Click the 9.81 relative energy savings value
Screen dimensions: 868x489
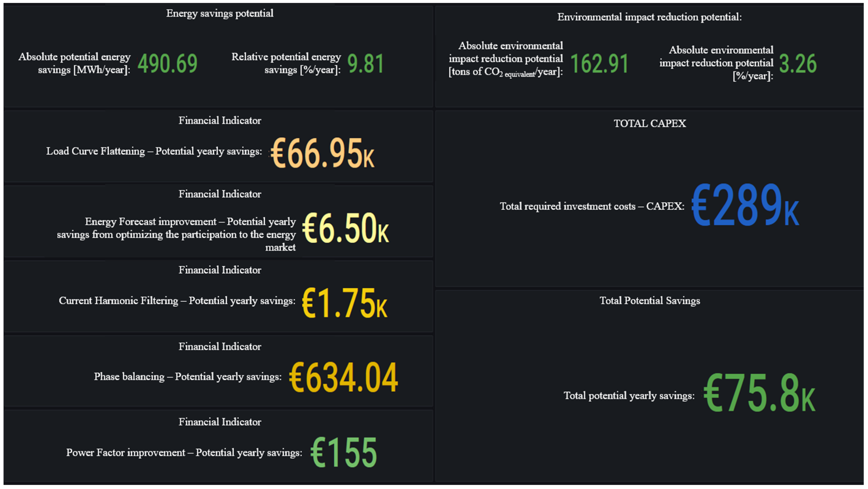tap(366, 64)
